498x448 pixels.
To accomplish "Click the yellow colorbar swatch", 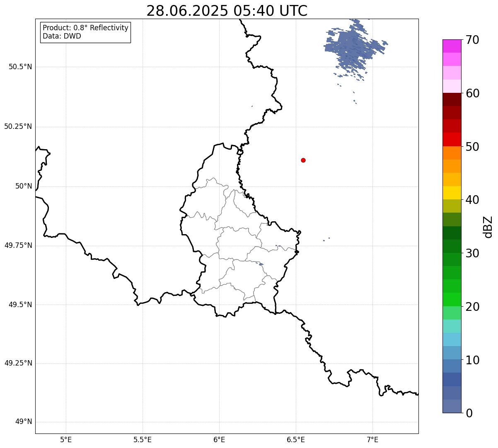I will coord(452,193).
